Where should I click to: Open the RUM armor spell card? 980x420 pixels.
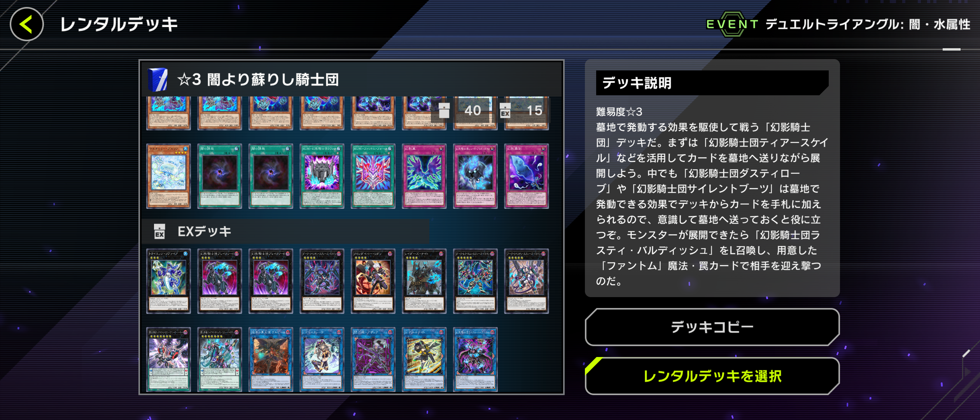coord(322,176)
